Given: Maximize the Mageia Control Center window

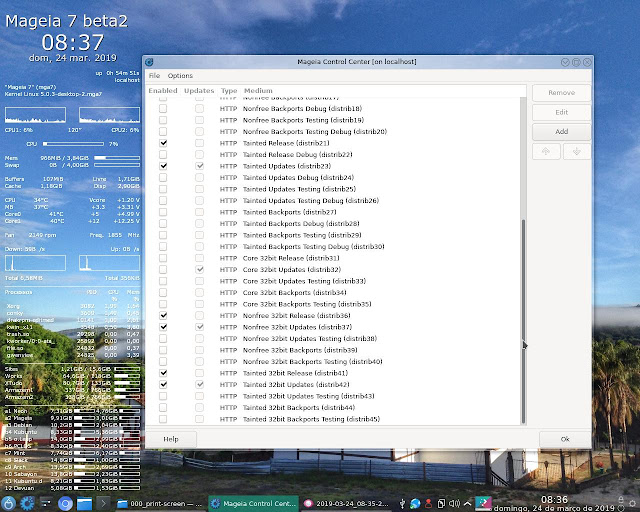Looking at the screenshot, I should coord(576,62).
